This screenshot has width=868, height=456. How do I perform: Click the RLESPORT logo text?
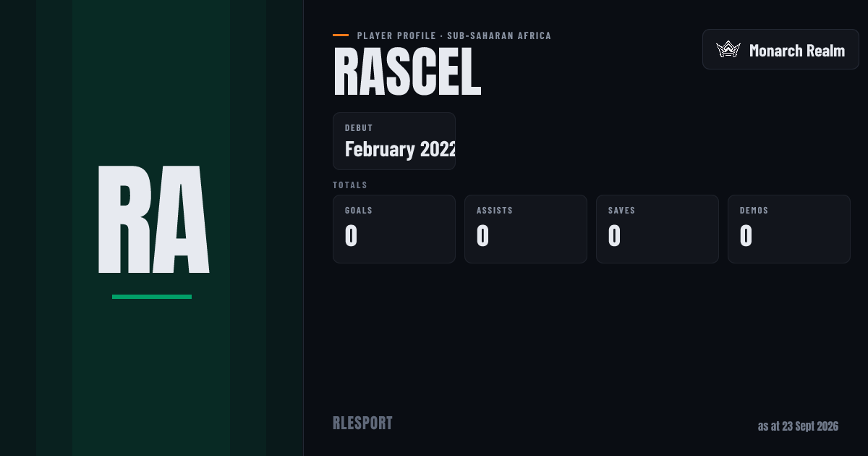[x=362, y=423]
